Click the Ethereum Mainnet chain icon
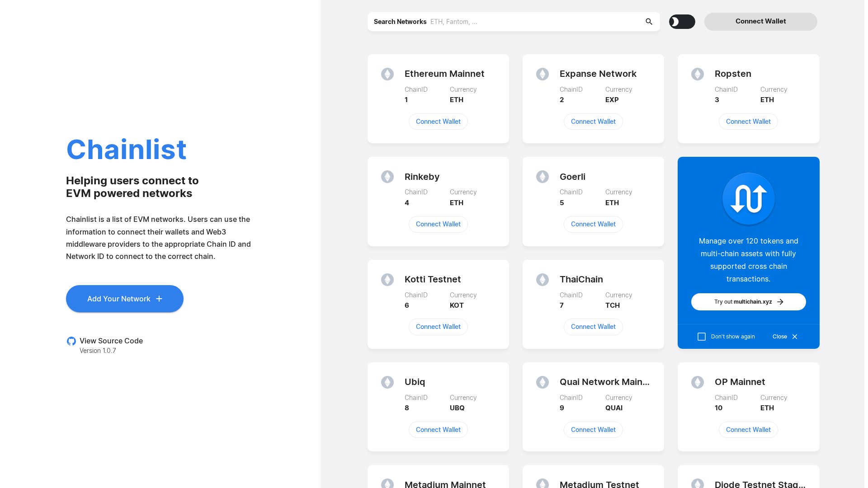The width and height of the screenshot is (868, 488). coord(387,74)
